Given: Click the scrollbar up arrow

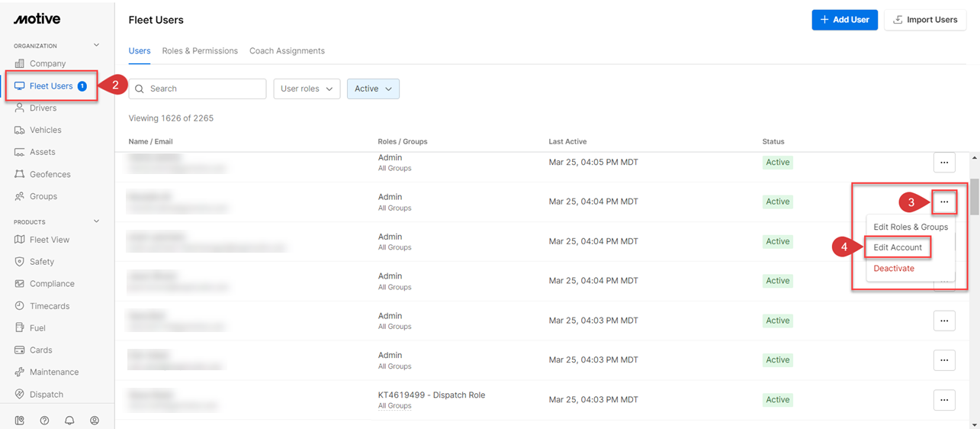Looking at the screenshot, I should [x=974, y=159].
